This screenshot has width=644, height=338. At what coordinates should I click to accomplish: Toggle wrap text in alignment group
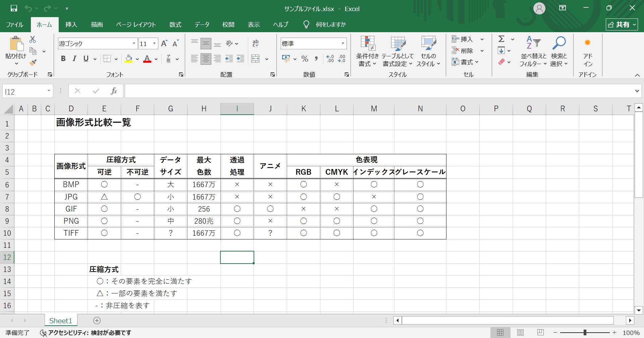point(256,43)
